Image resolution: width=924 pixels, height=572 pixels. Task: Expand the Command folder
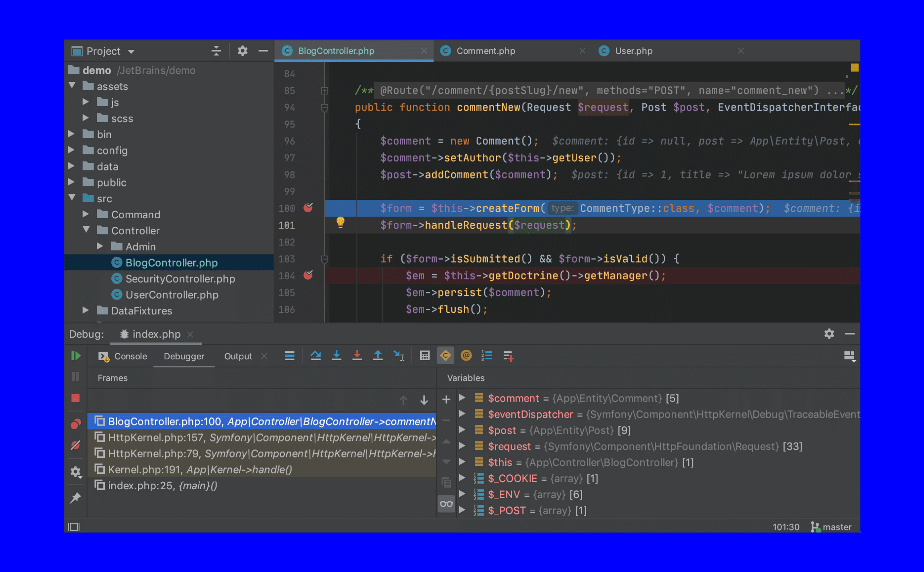pyautogui.click(x=86, y=214)
